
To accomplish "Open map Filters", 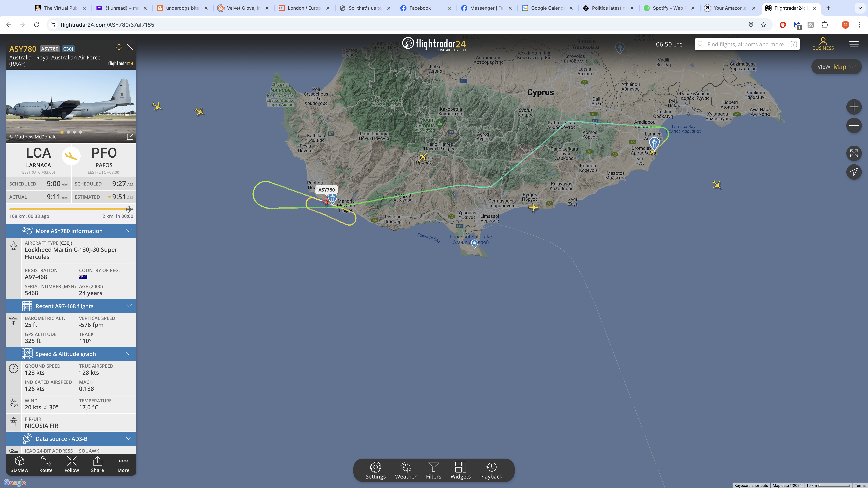I will click(433, 471).
